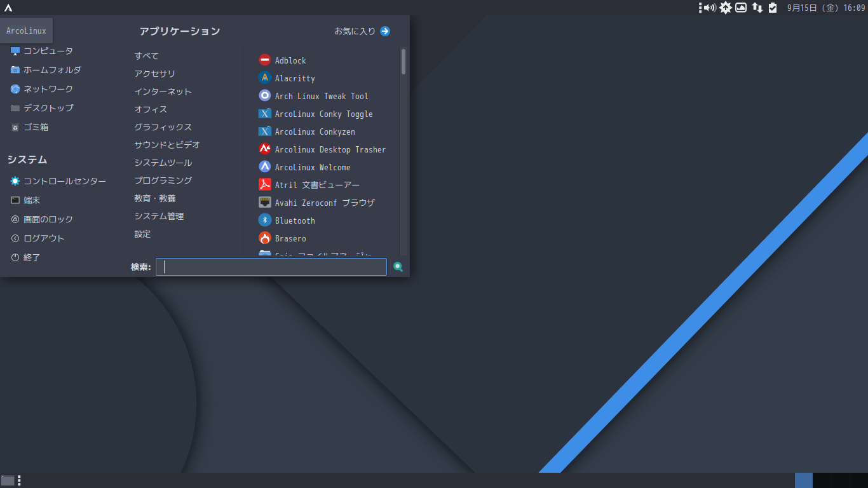Launch Alacritty terminal
The height and width of the screenshot is (488, 868).
click(x=287, y=78)
